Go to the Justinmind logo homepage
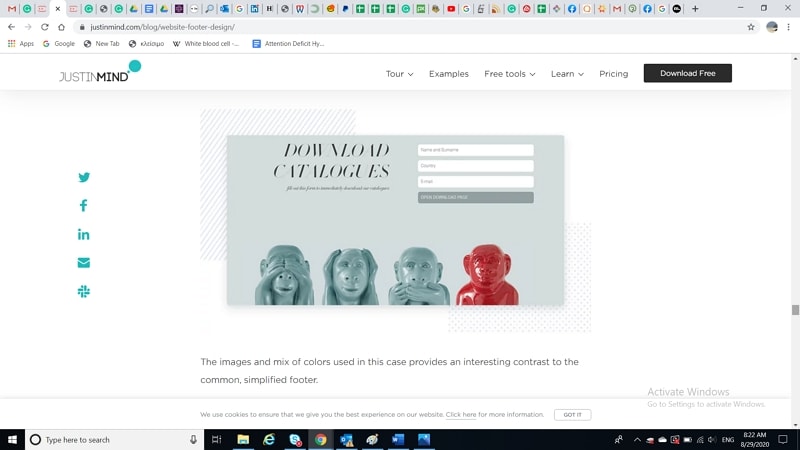Viewport: 800px width, 450px height. 100,72
